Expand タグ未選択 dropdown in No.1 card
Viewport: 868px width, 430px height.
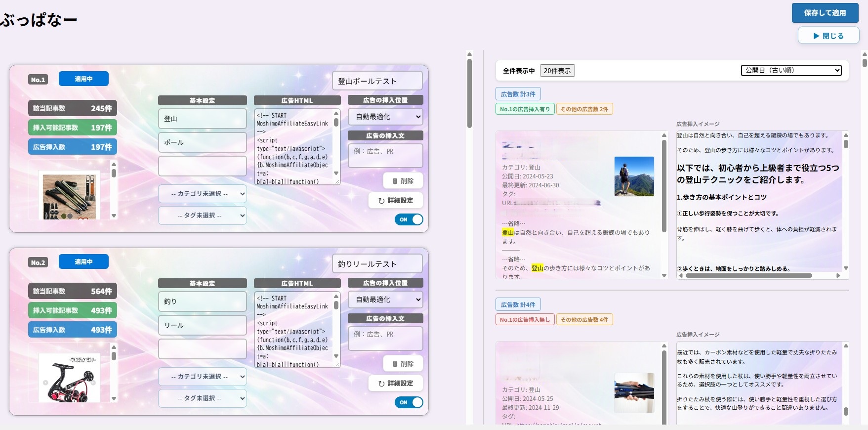coord(203,215)
